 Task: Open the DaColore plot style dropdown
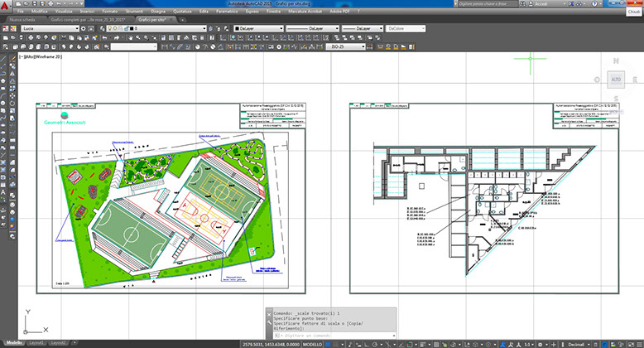tap(405, 28)
